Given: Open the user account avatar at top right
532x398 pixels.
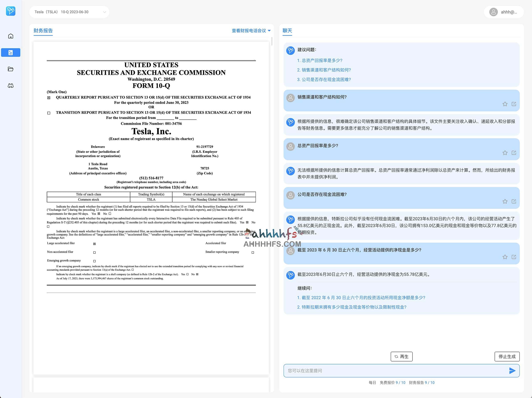Looking at the screenshot, I should (x=494, y=12).
